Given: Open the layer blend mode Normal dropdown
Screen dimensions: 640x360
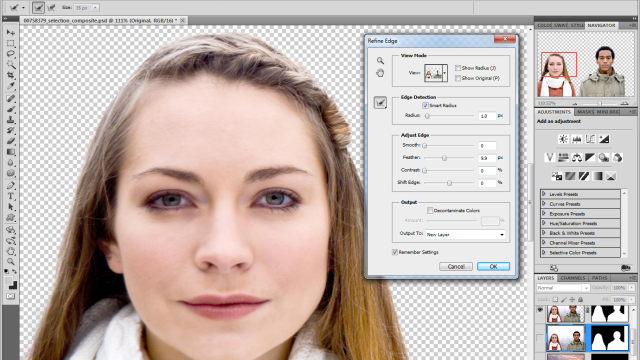Looking at the screenshot, I should tap(562, 288).
